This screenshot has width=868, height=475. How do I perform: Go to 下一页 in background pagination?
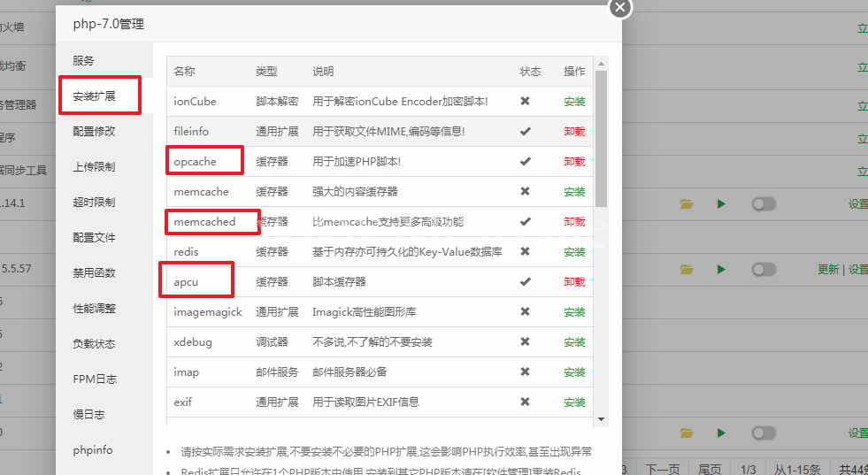tap(662, 469)
